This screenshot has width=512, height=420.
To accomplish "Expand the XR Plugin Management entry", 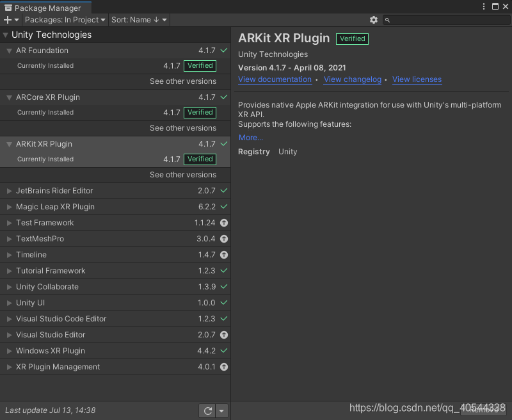I will point(9,367).
